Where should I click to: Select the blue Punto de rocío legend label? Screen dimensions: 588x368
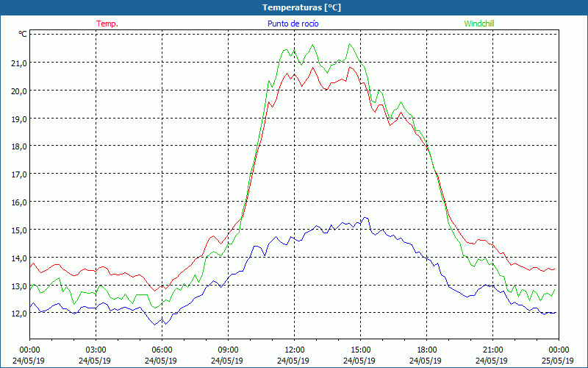click(x=293, y=24)
